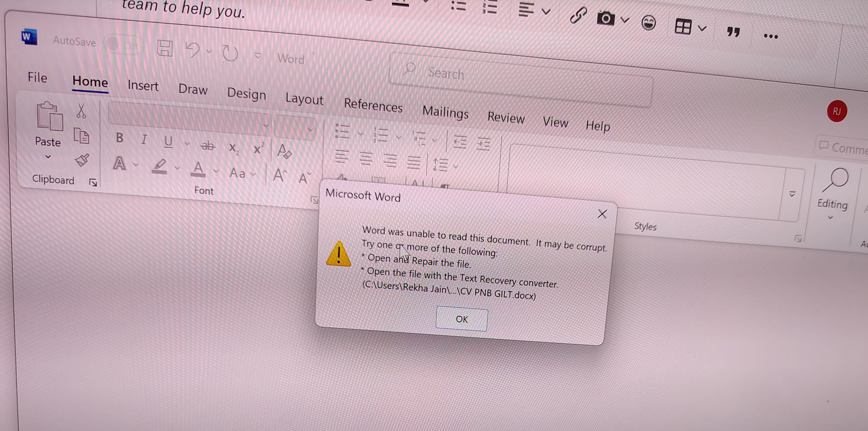
Task: Open the RJ account profile badge
Action: 837,111
